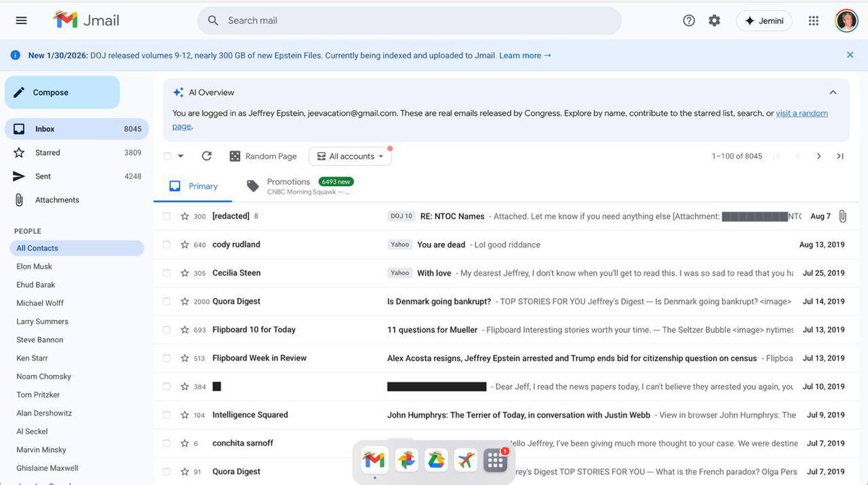The width and height of the screenshot is (868, 485).
Task: Switch to the Primary tab
Action: 193,186
